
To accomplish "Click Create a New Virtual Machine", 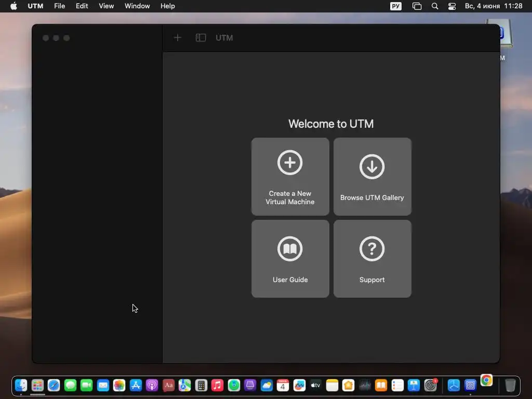I will click(x=290, y=177).
